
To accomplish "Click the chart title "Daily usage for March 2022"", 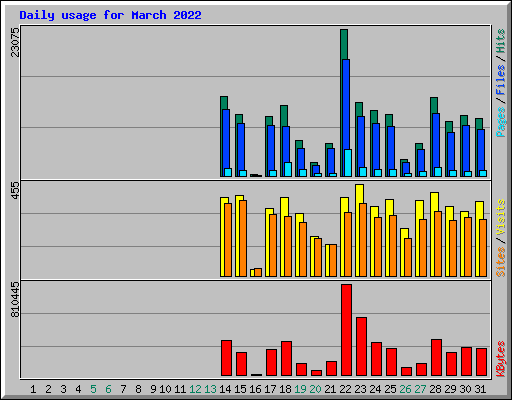I will coord(110,15).
